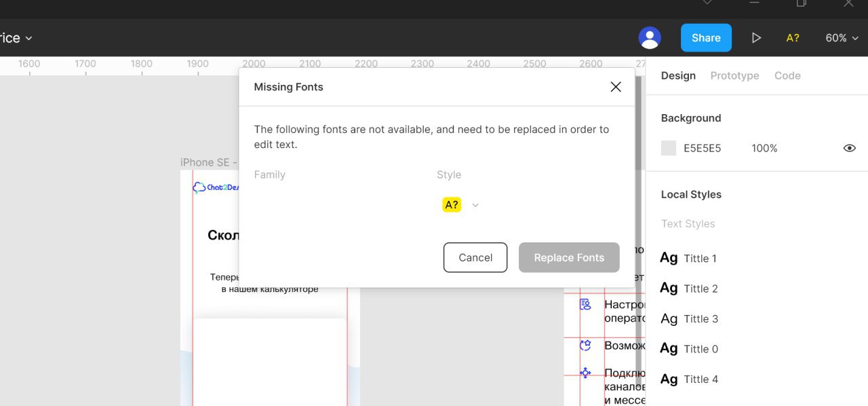Edit the 100% background opacity field
The width and height of the screenshot is (868, 406).
764,148
